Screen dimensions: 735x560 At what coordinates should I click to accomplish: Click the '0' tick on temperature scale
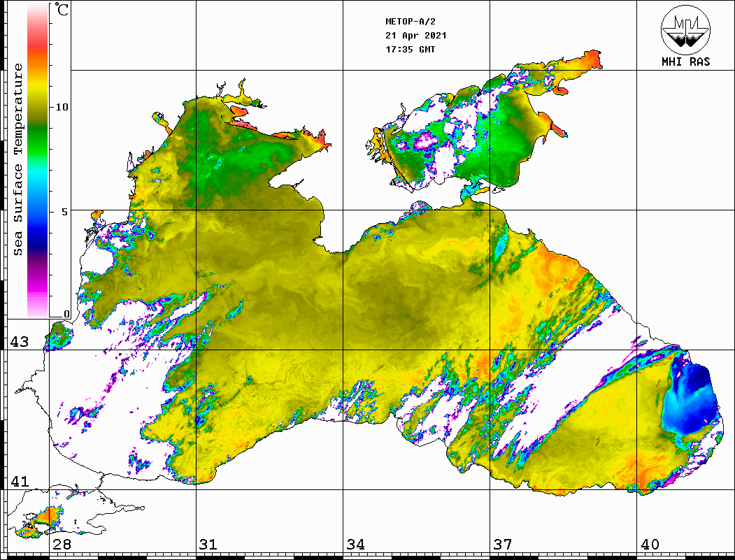click(x=66, y=313)
